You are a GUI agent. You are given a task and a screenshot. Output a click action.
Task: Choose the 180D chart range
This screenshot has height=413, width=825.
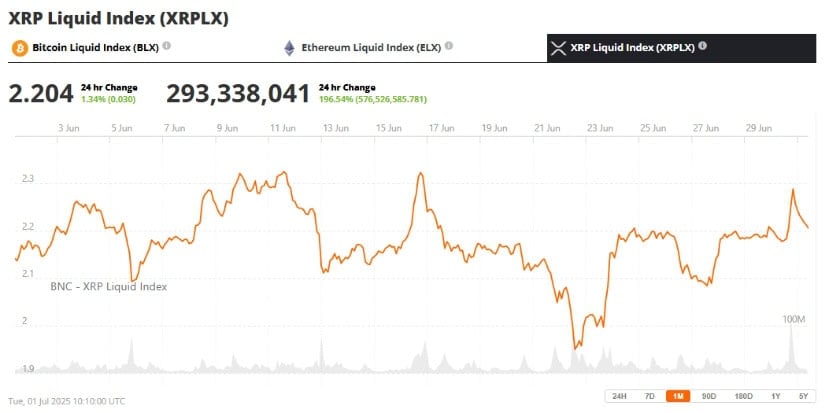click(x=743, y=396)
